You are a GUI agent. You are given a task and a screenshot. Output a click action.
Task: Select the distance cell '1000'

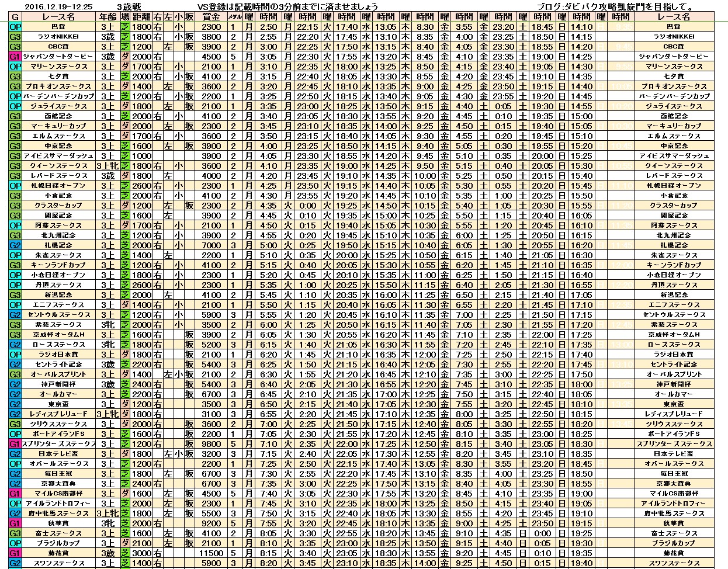141,156
